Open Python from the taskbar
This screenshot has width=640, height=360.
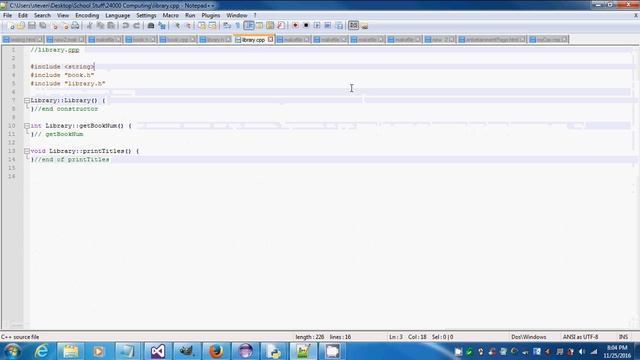(274, 351)
